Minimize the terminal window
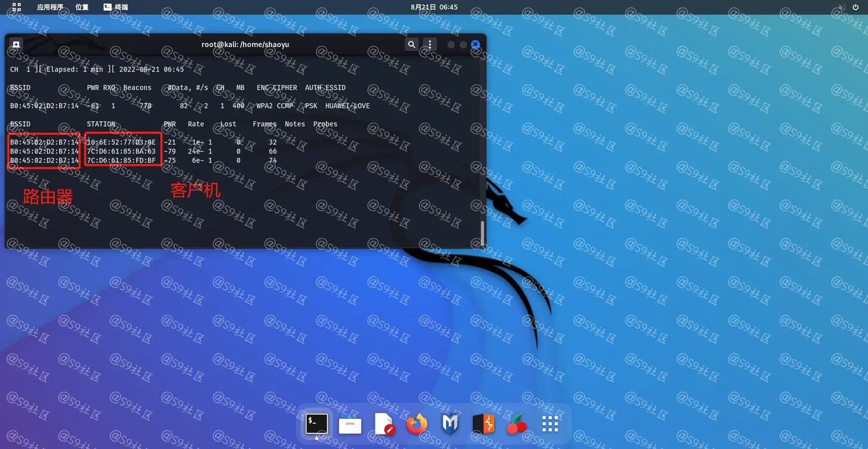868x449 pixels. (x=451, y=44)
